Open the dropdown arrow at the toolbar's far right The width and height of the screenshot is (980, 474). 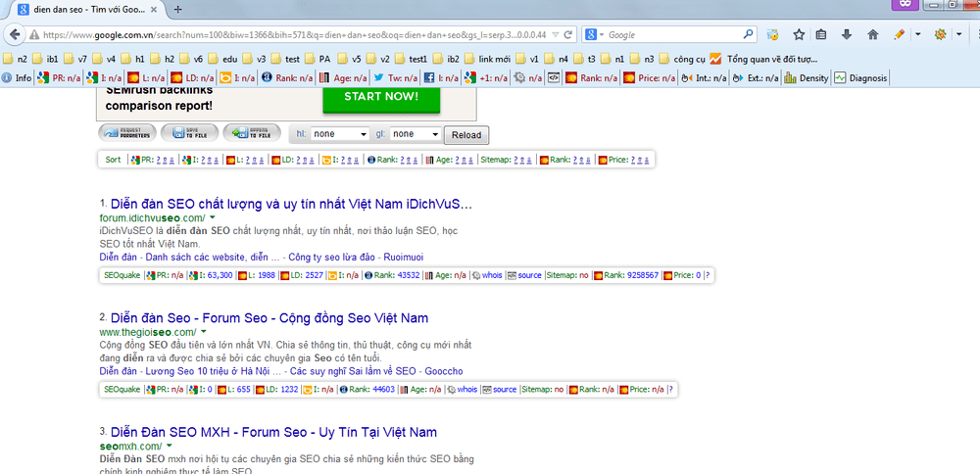pos(958,35)
